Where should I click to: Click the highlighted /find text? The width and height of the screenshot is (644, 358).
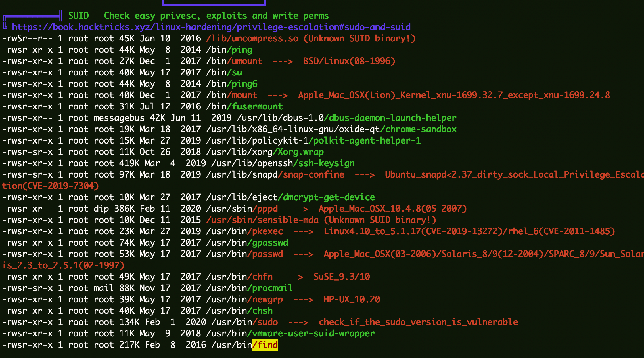265,345
